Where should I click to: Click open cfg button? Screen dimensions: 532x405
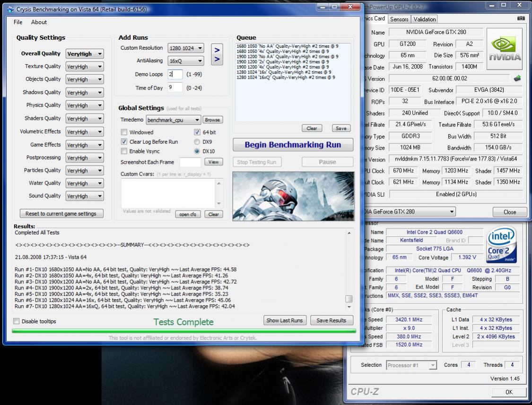tap(188, 214)
